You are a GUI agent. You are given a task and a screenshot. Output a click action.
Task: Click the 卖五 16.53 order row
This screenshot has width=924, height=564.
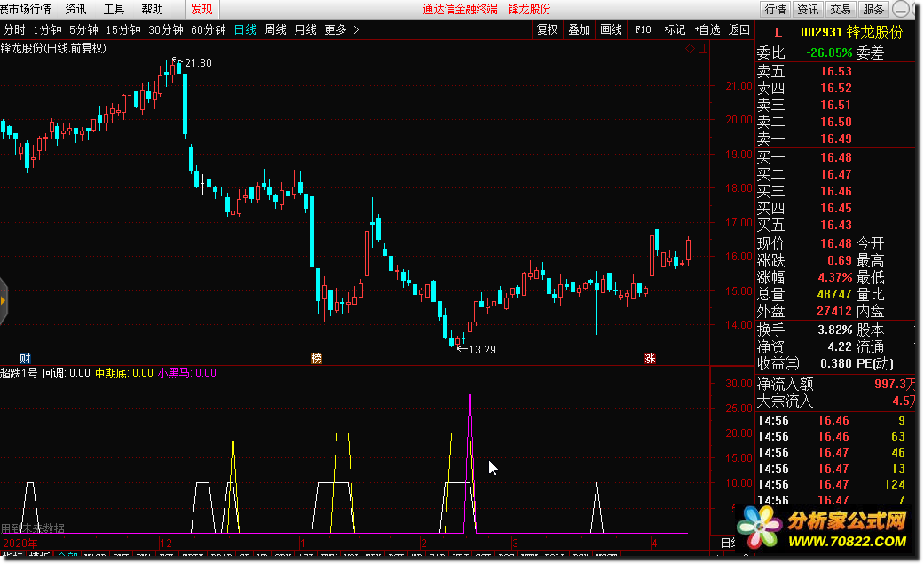(x=835, y=71)
